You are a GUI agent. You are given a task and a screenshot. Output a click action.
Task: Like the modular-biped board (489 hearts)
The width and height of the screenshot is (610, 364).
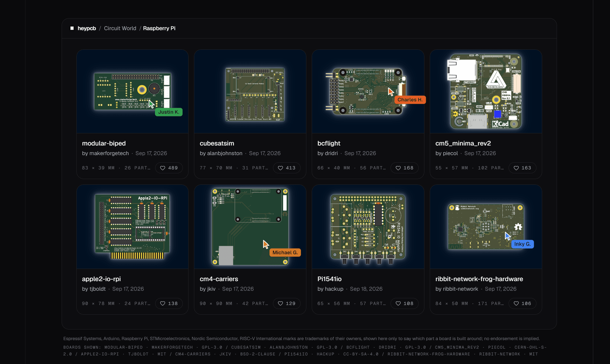pos(169,168)
